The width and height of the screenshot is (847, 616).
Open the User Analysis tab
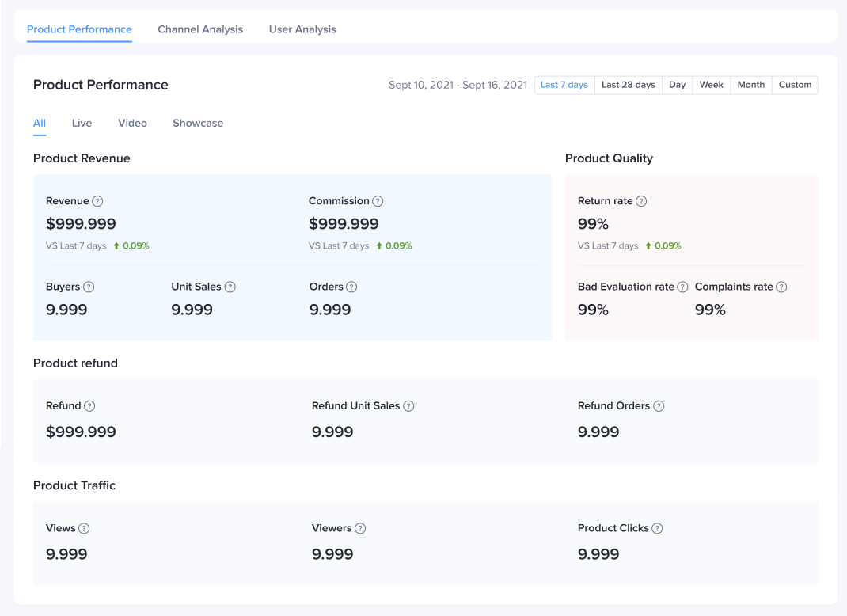point(302,29)
